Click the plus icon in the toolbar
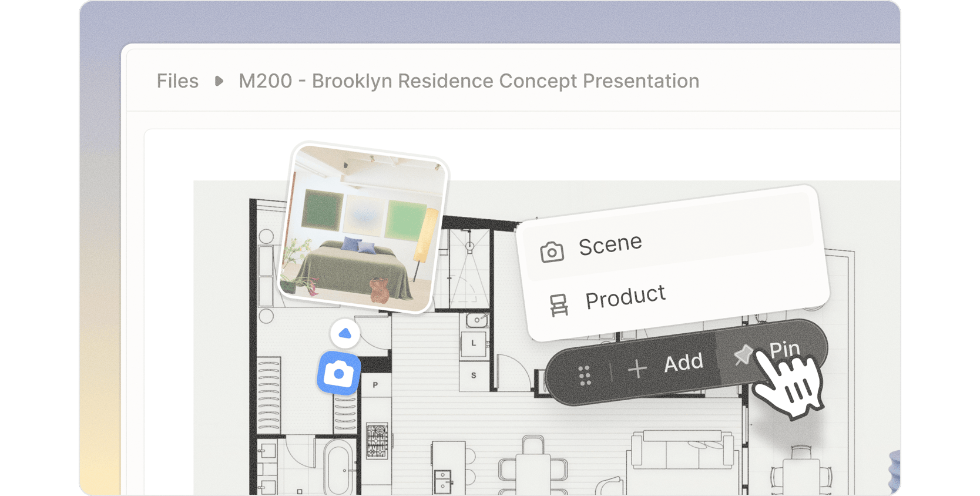 637,369
